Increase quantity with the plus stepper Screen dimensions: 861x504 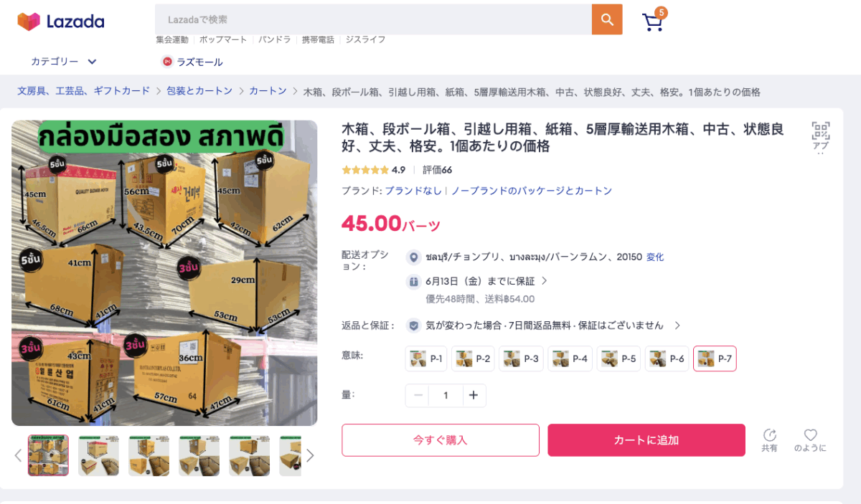(x=474, y=395)
